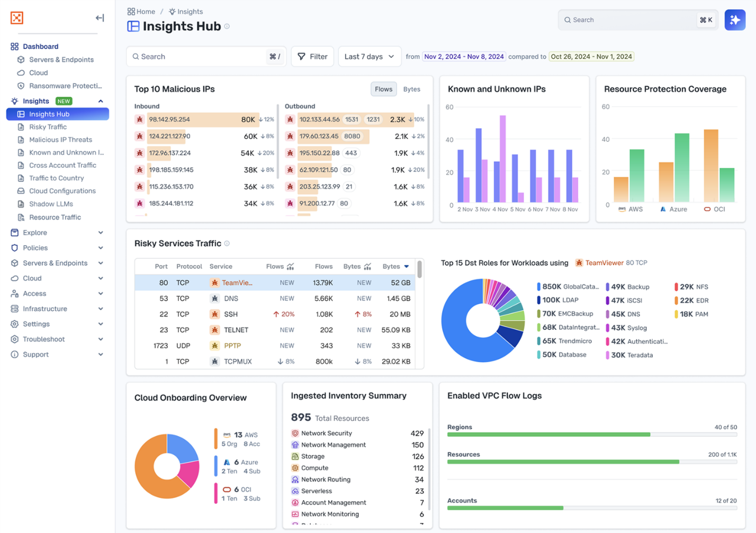
Task: Click the Network Routing inventory row
Action: [x=358, y=480]
